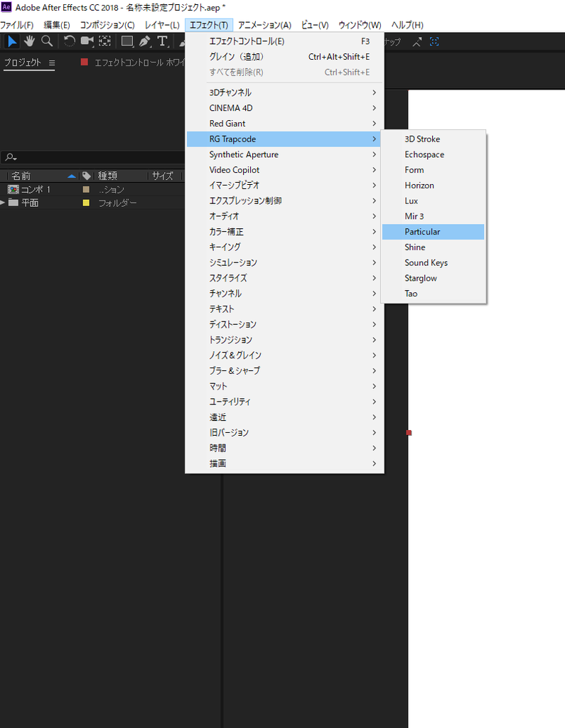Screen dimensions: 565x728
Task: Expand the Video Copilot submenu
Action: pos(284,170)
